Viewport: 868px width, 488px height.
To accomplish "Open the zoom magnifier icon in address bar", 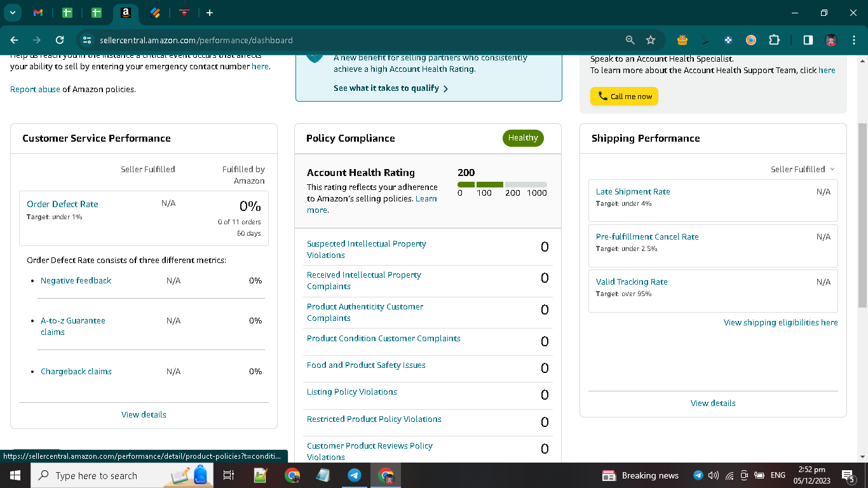I will coord(630,40).
